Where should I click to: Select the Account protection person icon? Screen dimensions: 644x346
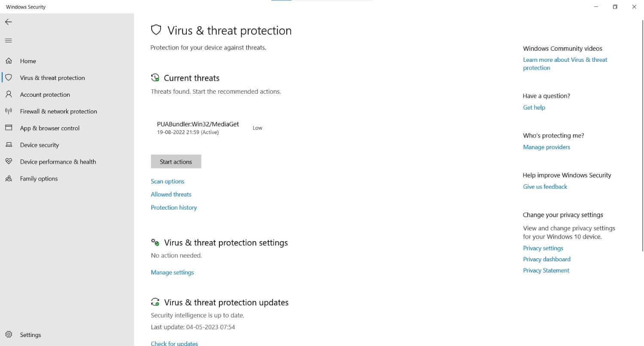coord(9,95)
